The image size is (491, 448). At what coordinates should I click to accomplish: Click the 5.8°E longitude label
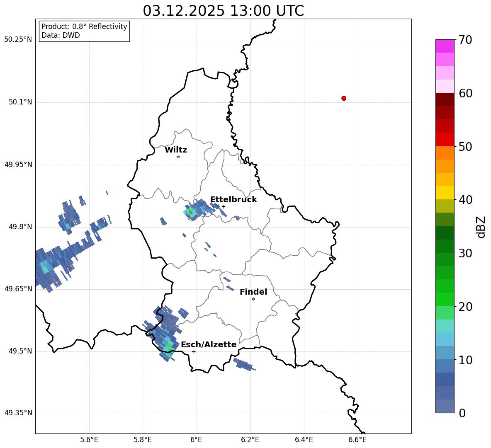click(143, 440)
